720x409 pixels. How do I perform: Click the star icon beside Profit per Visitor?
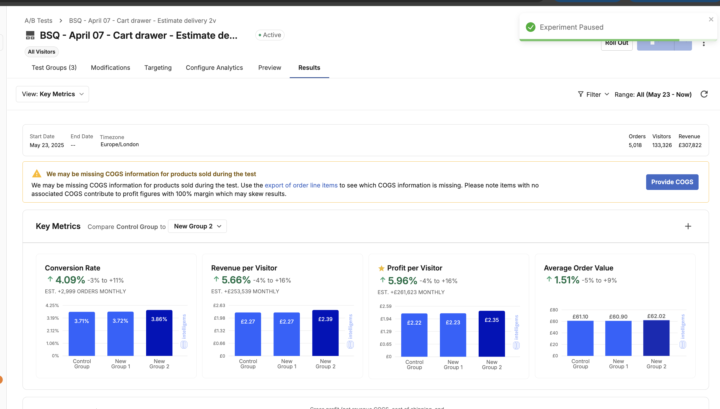[x=381, y=268]
